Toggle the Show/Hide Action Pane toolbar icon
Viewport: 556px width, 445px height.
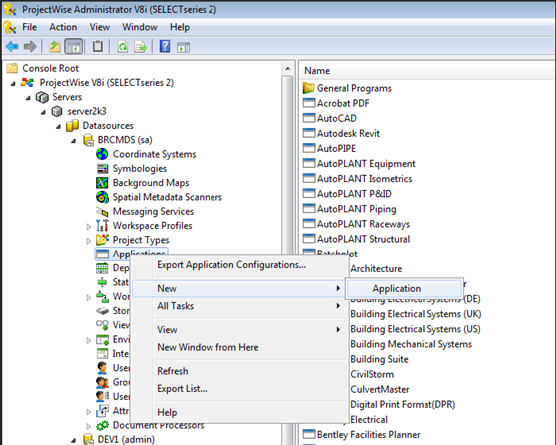(184, 47)
